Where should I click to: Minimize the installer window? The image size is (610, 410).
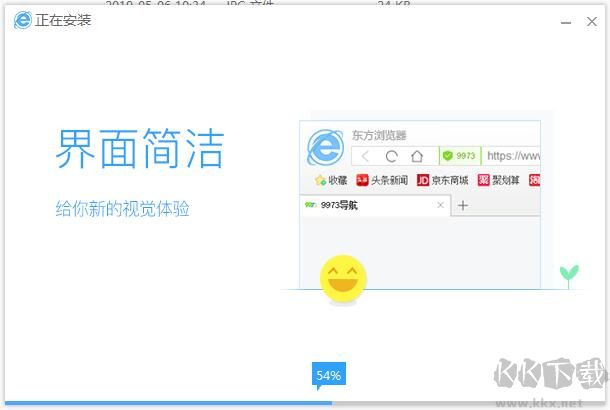(566, 23)
